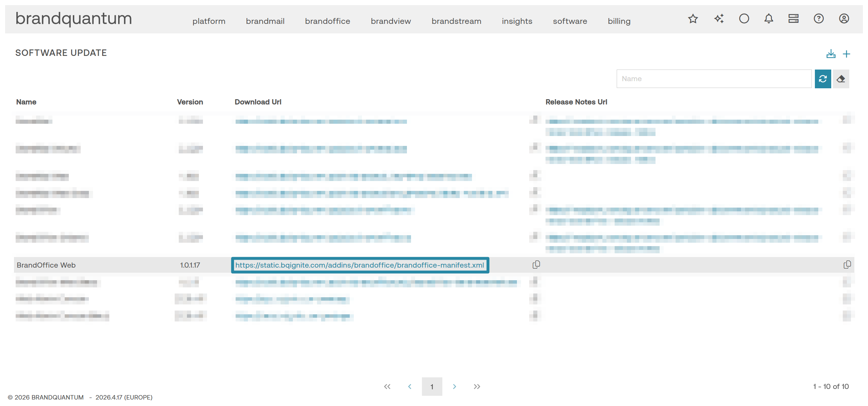Sort by Download Url column header
868x406 pixels.
pyautogui.click(x=258, y=102)
